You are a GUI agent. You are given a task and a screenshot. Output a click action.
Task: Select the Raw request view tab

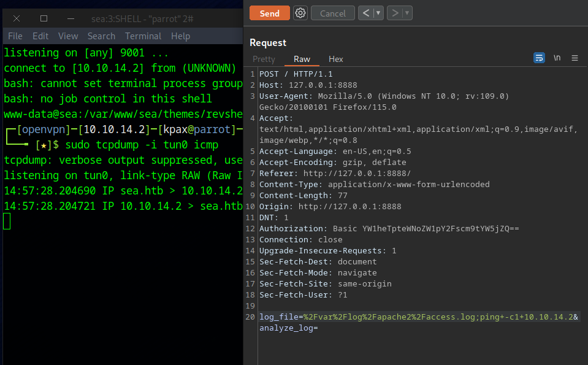302,59
